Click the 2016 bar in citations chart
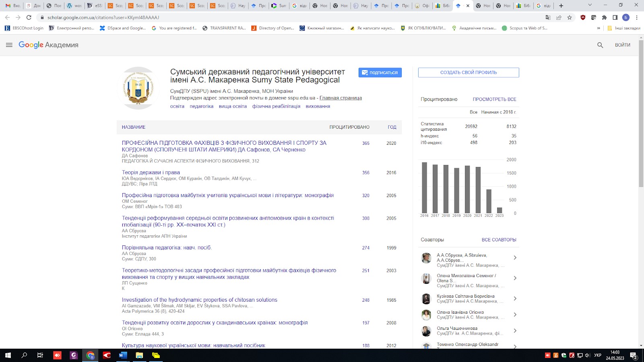Screen dimensions: 644x362 point(424,187)
